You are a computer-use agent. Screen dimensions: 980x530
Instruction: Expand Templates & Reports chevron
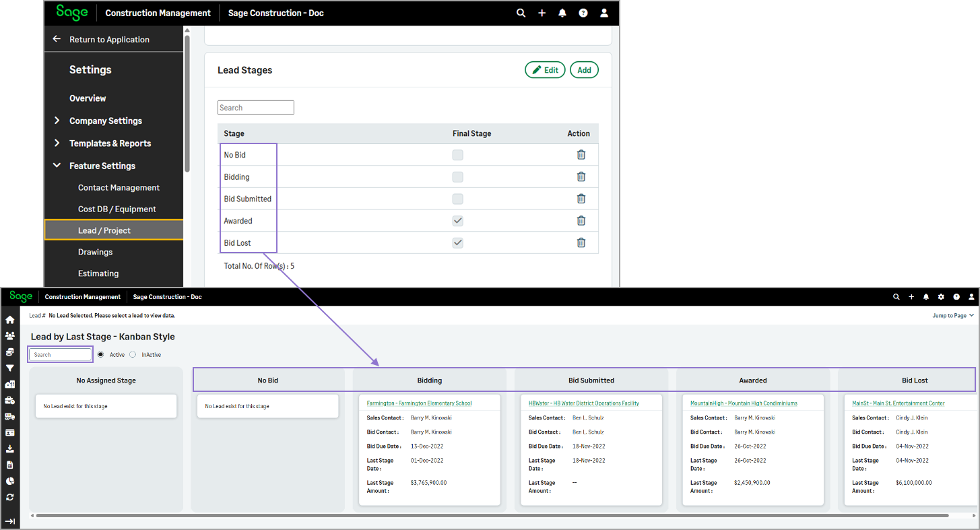pos(57,143)
